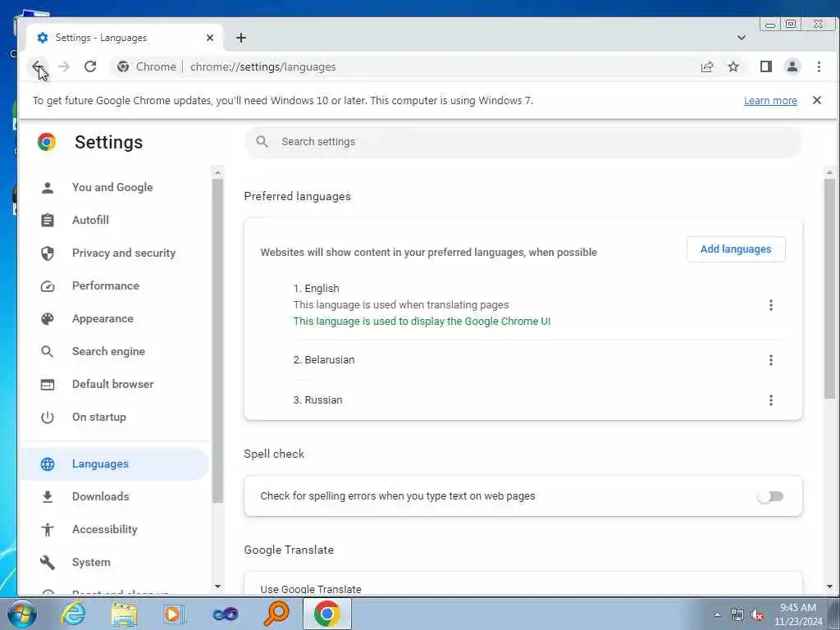Viewport: 840px width, 630px height.
Task: Launch Internet Explorer from the taskbar
Action: click(x=73, y=614)
